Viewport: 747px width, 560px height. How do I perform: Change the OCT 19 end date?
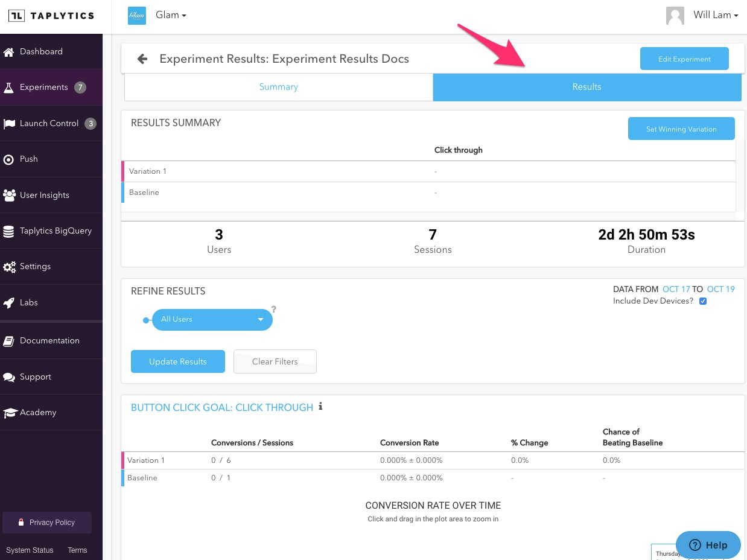721,290
